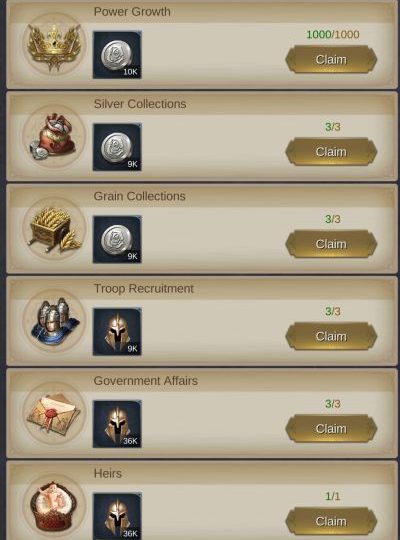400x540 pixels.
Task: Select the 9K helmet reward in Troop Recruitment
Action: (x=117, y=332)
